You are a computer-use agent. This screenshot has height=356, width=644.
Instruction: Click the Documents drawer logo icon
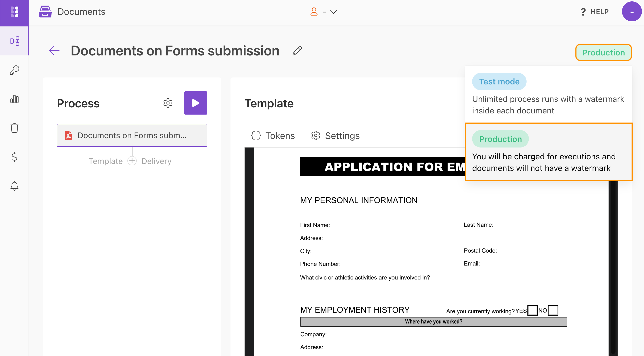[x=45, y=12]
